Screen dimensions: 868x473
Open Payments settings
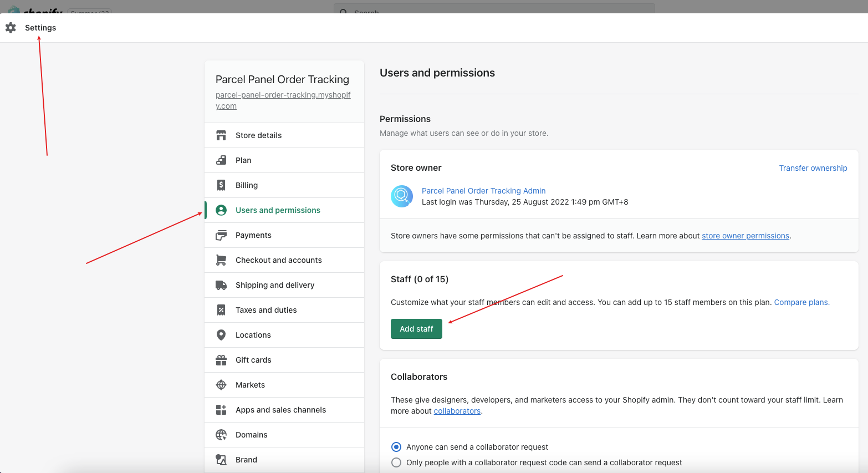coord(284,235)
